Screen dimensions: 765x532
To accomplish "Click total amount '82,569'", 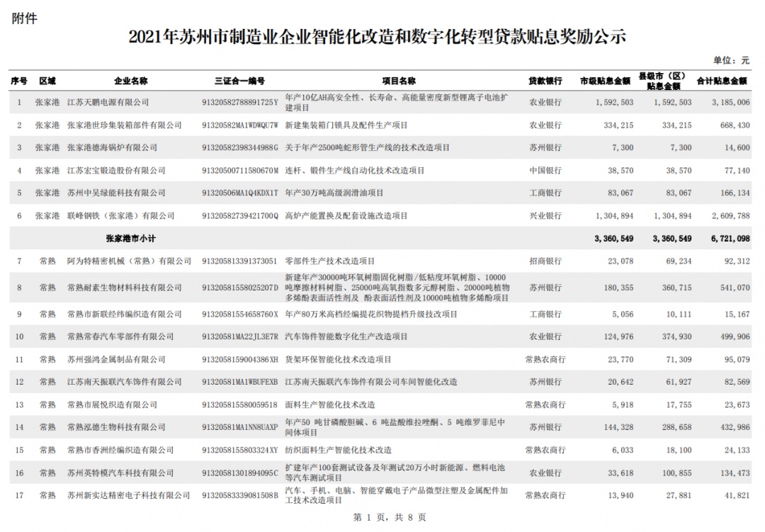I will (x=737, y=382).
